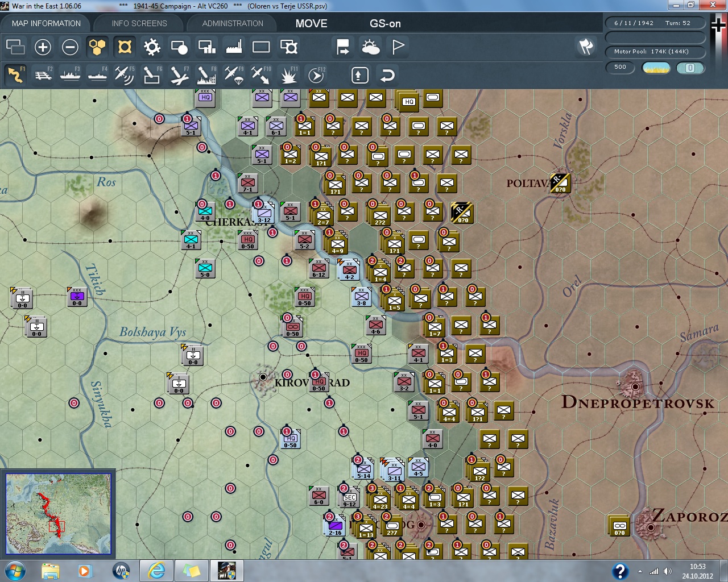Select F9 air transport parachute icon
Image resolution: width=728 pixels, height=582 pixels.
(234, 75)
